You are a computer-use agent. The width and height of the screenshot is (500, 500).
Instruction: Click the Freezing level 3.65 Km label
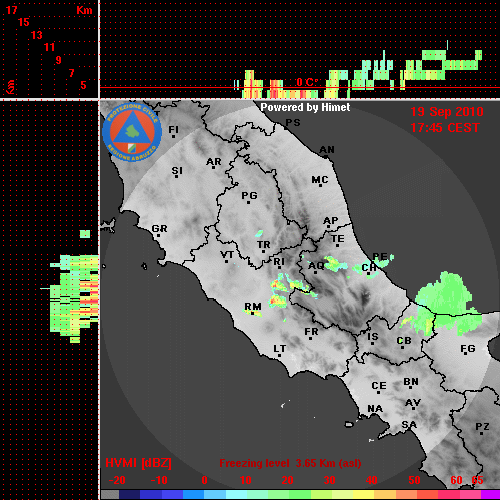pos(290,463)
